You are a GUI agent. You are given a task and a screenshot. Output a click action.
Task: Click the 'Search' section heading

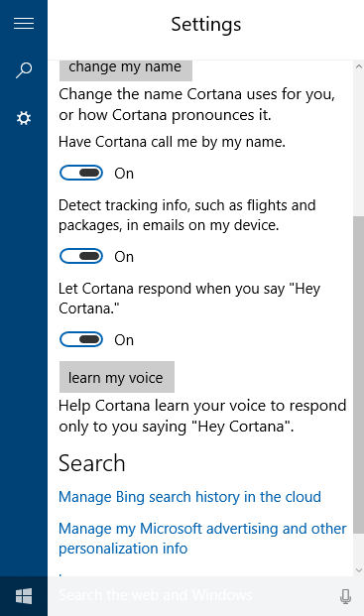tap(92, 463)
